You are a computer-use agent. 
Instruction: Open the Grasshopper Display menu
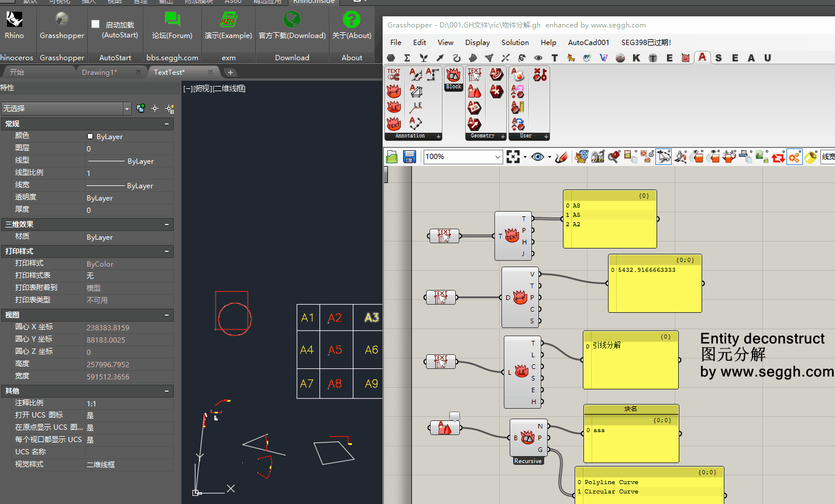(x=477, y=42)
